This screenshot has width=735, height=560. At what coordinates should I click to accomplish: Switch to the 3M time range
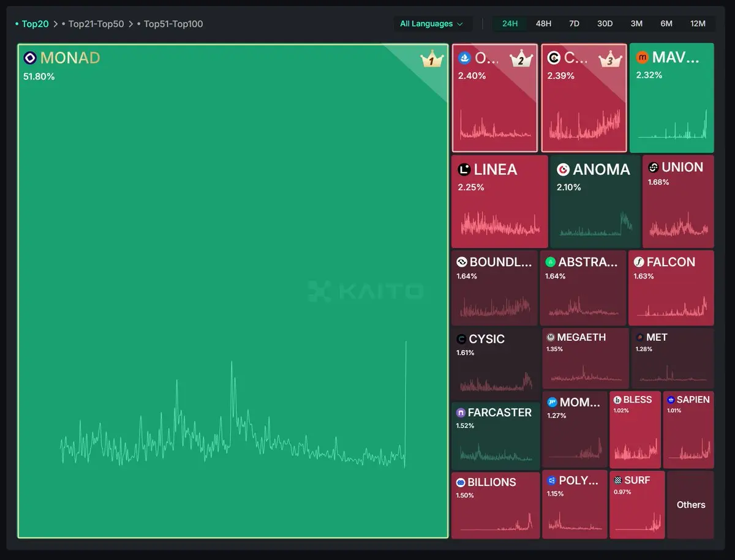tap(636, 24)
